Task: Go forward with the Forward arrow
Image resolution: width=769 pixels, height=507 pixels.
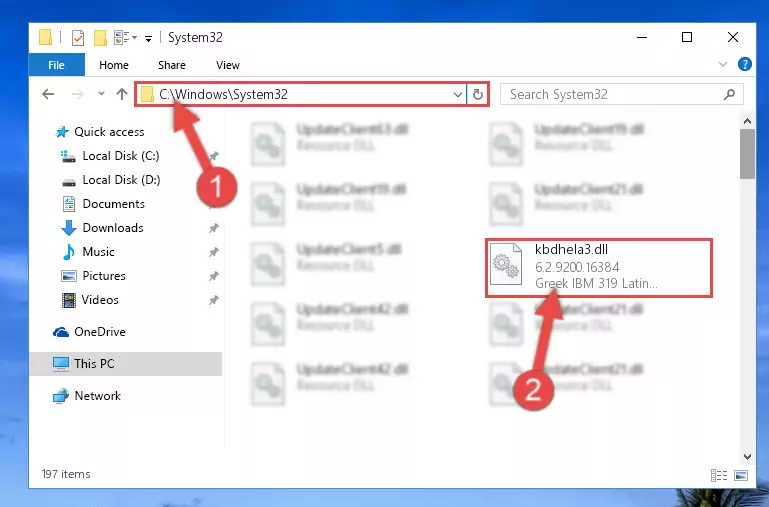Action: click(x=77, y=94)
